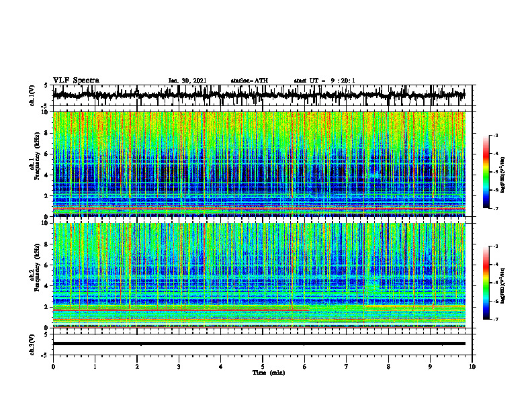Click the 'start UT = 9:20:1' header text
This screenshot has height=411, width=532.
324,81
